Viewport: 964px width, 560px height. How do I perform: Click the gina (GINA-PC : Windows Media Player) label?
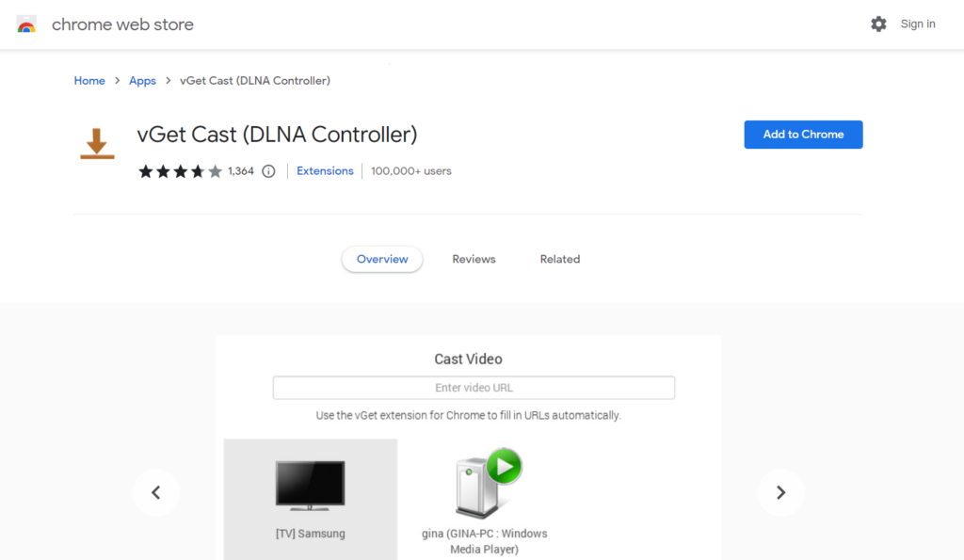[485, 541]
